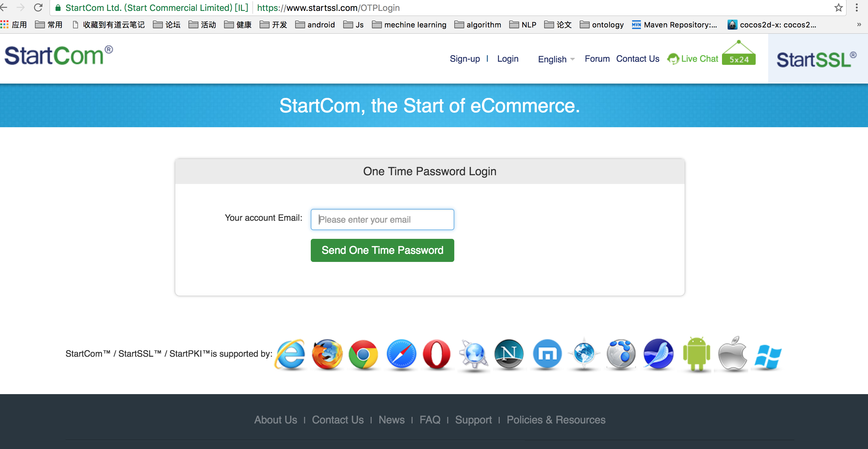This screenshot has width=868, height=449.
Task: Click the Netscape N icon
Action: point(509,354)
